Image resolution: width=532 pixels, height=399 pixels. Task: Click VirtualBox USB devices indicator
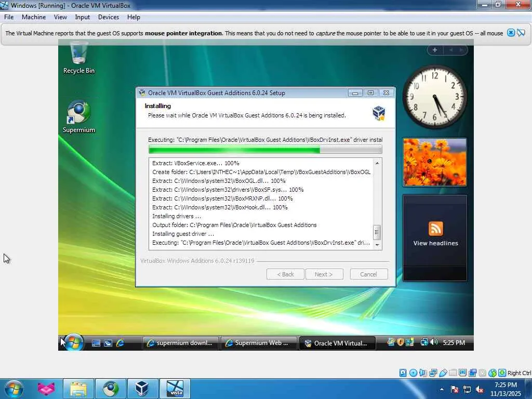coord(443,373)
